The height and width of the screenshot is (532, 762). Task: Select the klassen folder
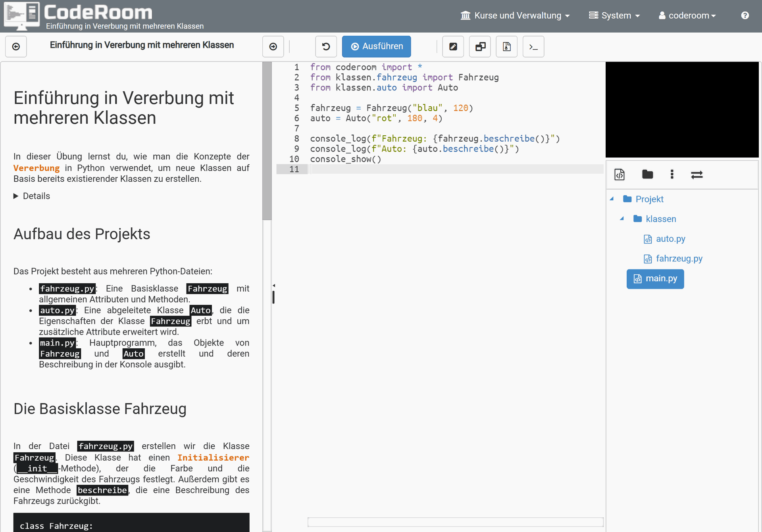pyautogui.click(x=655, y=219)
